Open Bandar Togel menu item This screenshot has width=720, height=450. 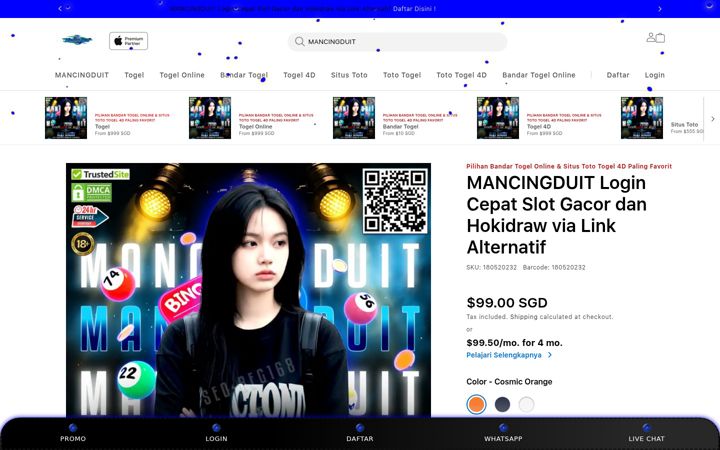pyautogui.click(x=244, y=75)
